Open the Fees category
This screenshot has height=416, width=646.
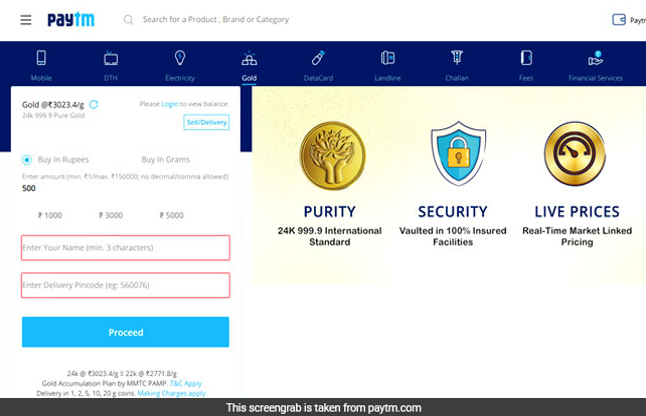click(x=526, y=59)
